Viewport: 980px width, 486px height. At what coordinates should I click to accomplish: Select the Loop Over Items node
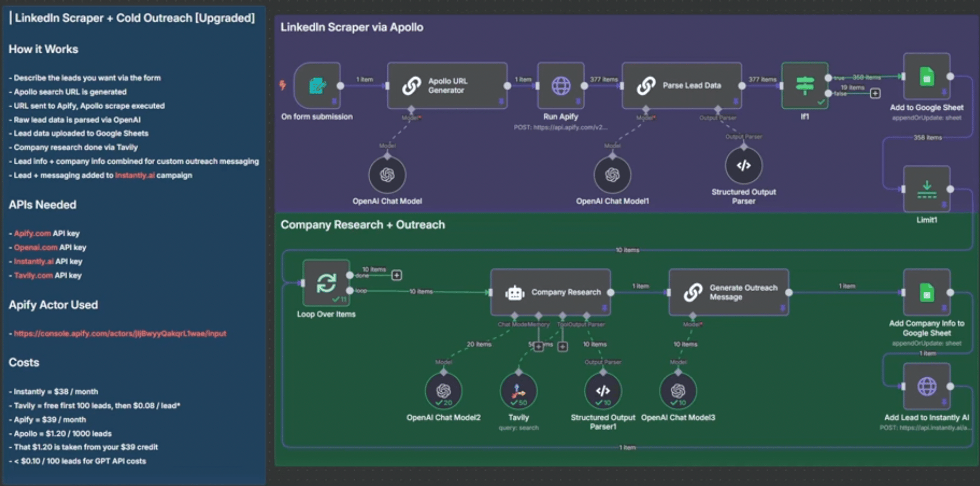326,282
